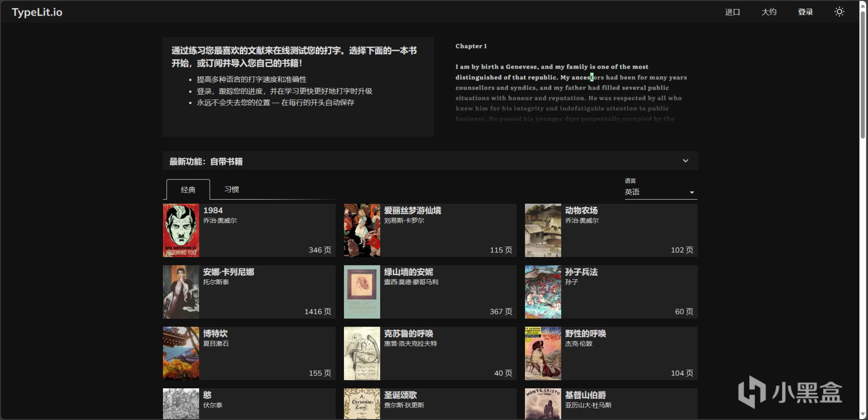This screenshot has width=868, height=420.
Task: Click author name 惠普·洛夫克拉夫特
Action: [x=410, y=344]
